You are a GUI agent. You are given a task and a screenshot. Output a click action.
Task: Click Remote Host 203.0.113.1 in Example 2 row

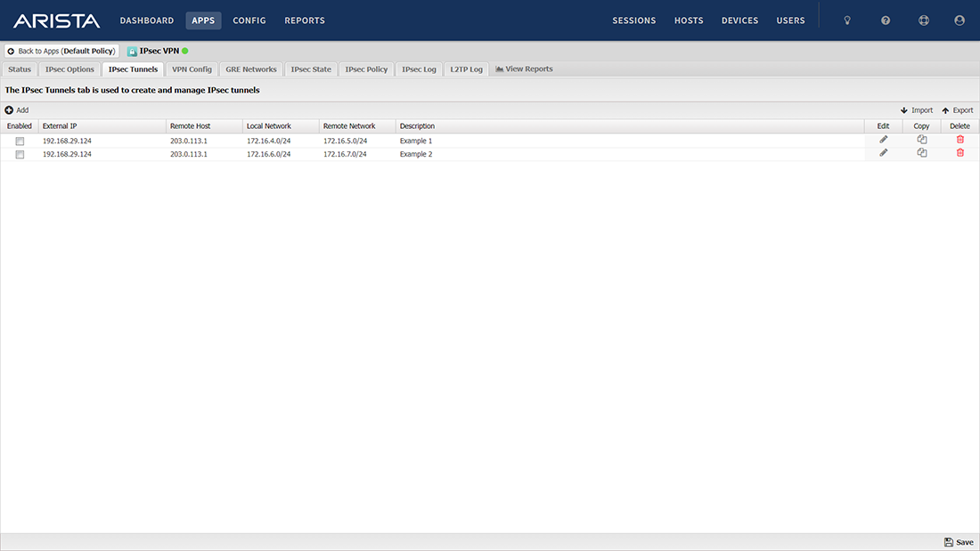coord(204,154)
